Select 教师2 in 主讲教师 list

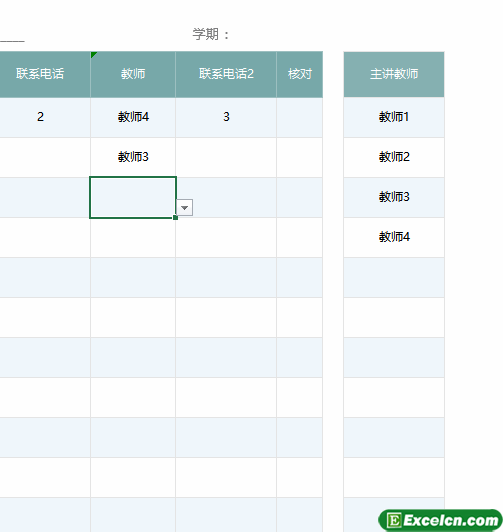point(394,157)
